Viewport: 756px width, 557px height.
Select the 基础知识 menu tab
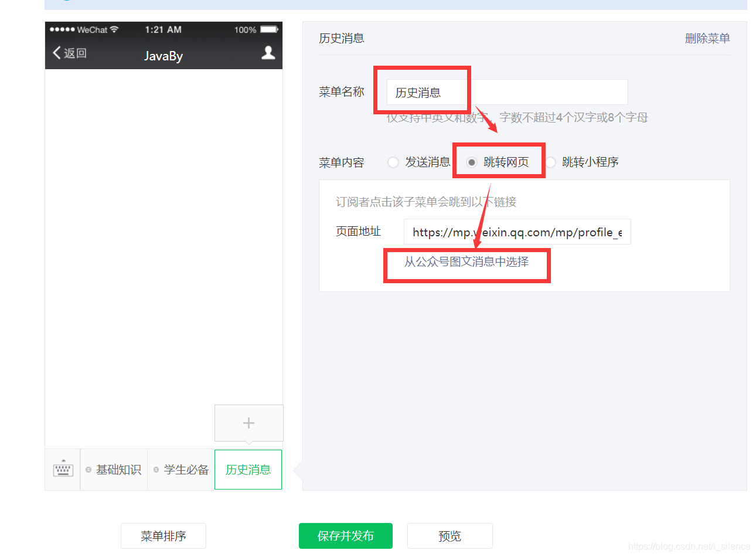(114, 470)
